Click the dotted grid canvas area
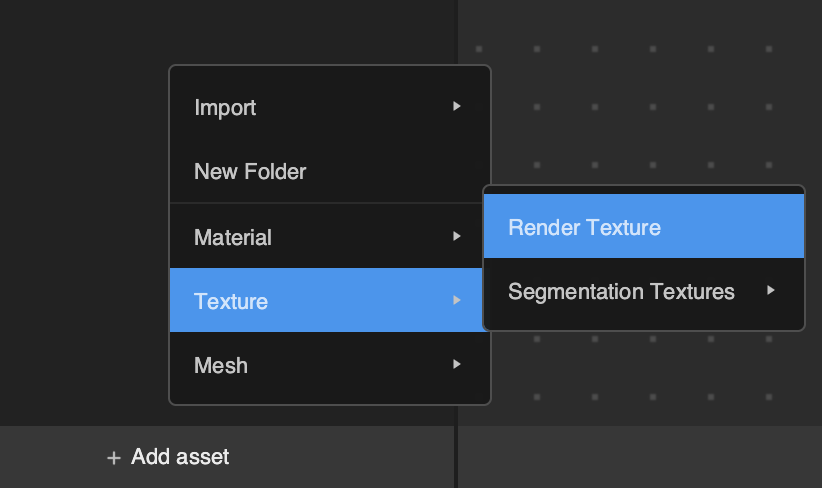The height and width of the screenshot is (488, 822). pyautogui.click(x=655, y=105)
